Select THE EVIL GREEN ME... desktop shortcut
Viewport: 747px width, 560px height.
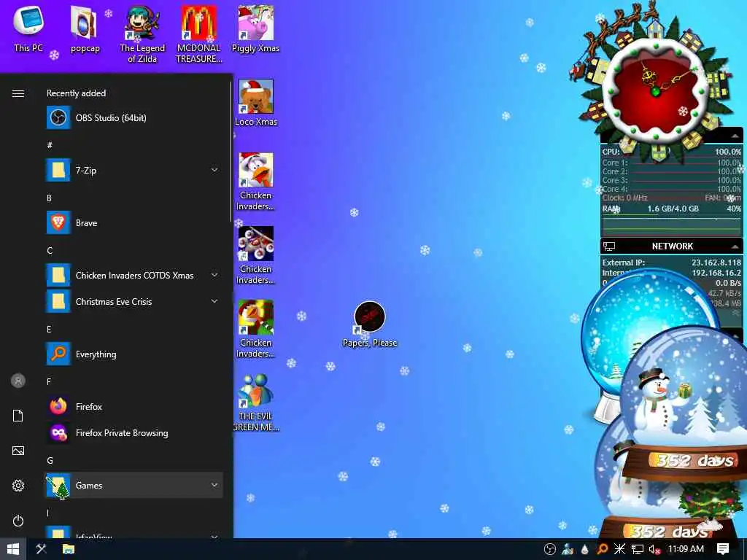tap(256, 402)
